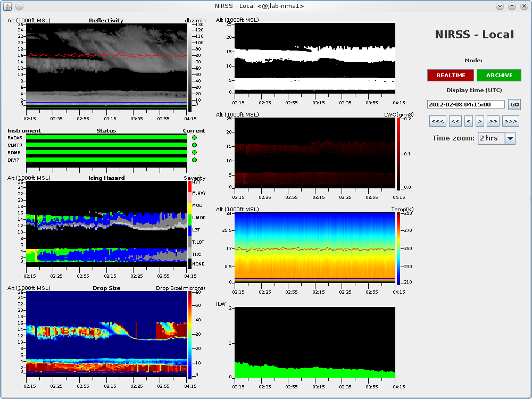Click the RDMR current status dot

pos(194,152)
